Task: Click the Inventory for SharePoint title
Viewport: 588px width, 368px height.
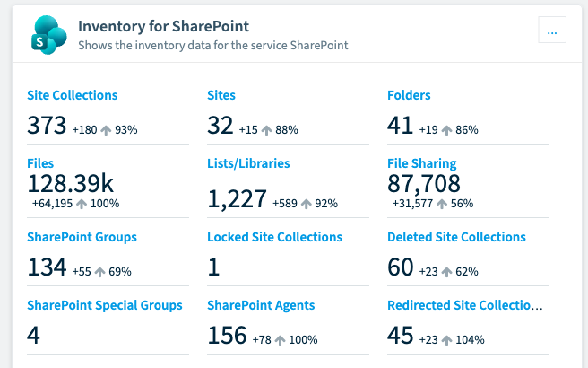Action: pyautogui.click(x=163, y=26)
